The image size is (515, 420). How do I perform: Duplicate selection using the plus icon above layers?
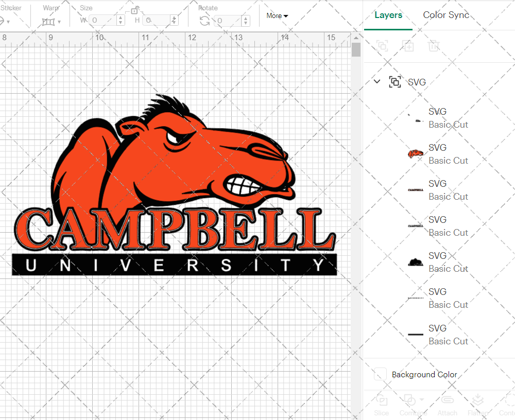point(408,46)
